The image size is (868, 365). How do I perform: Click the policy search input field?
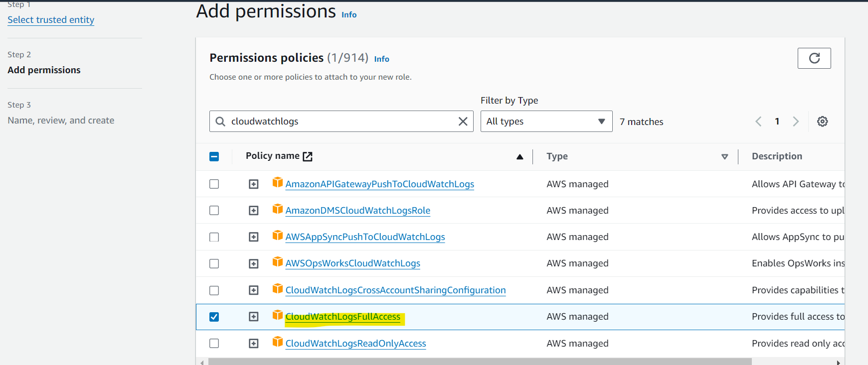click(342, 122)
